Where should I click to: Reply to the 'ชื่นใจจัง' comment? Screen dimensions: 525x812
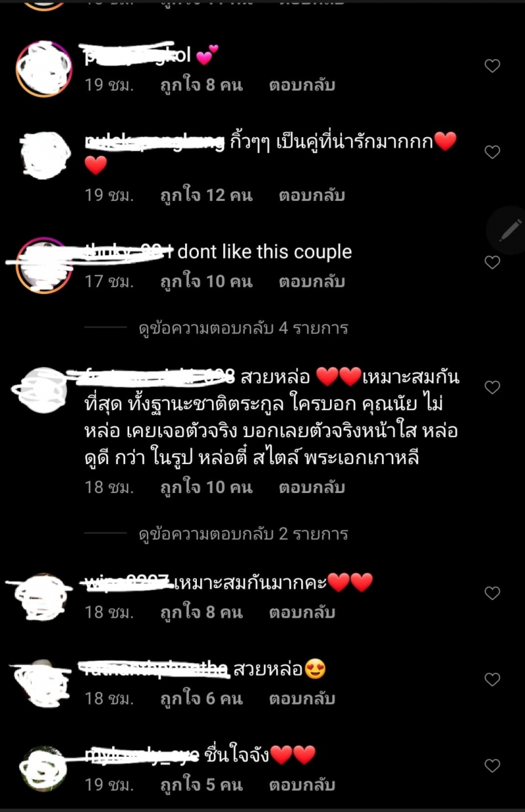[x=302, y=785]
